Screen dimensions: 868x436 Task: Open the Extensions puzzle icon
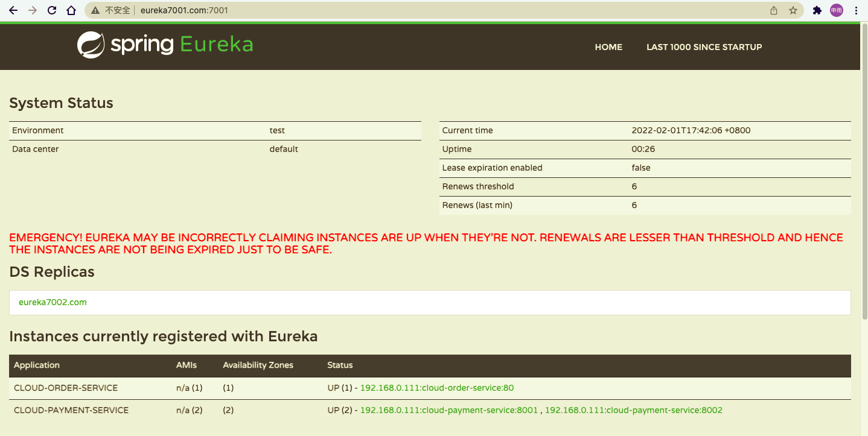(817, 10)
